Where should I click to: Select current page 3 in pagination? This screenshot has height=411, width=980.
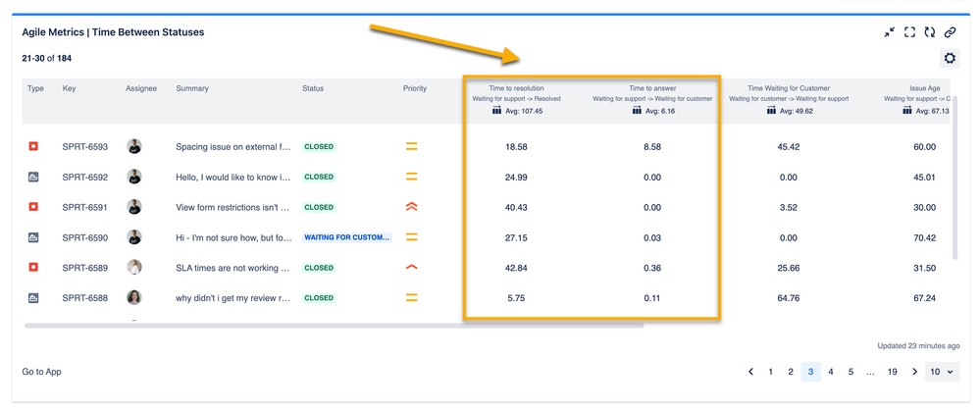tap(810, 372)
